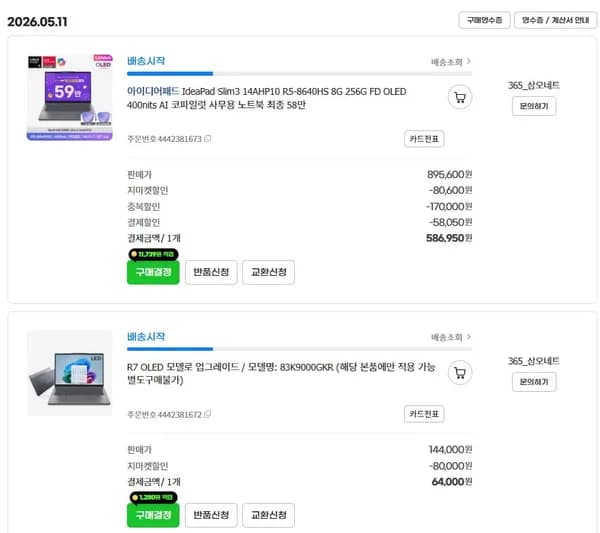This screenshot has height=533, width=600.
Task: Open IdeaPad Slim3 product title link
Action: click(267, 98)
